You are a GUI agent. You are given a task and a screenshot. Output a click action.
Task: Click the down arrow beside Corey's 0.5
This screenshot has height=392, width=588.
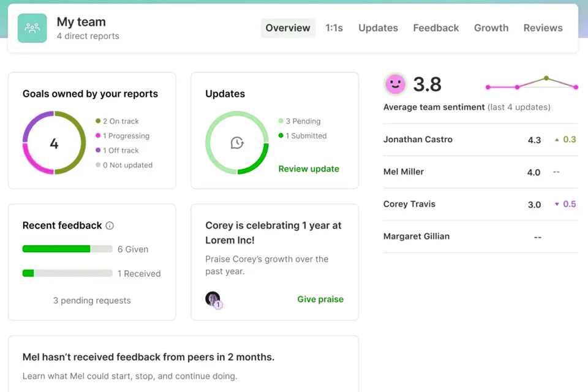tap(557, 204)
